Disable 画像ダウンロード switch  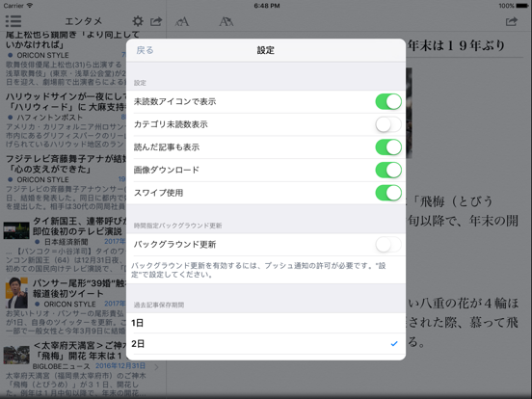(x=388, y=170)
